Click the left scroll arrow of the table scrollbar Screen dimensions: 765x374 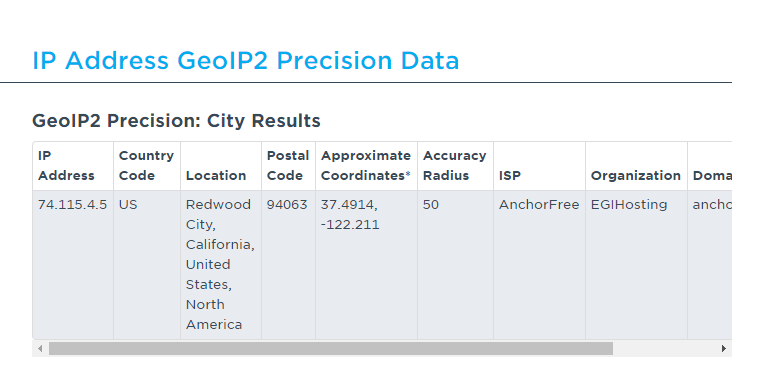(x=40, y=349)
